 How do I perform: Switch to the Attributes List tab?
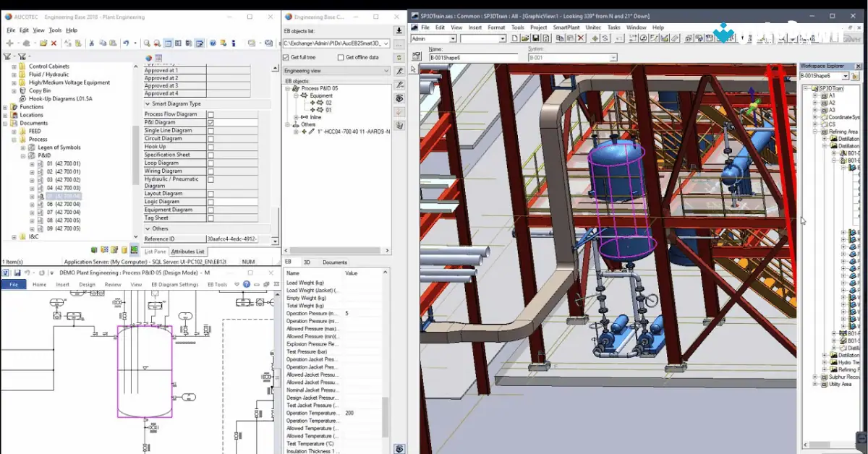(188, 252)
